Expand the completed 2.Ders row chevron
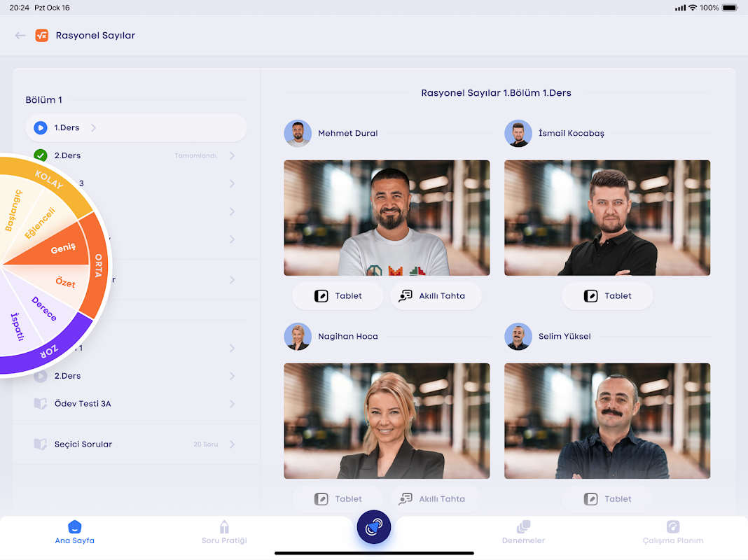This screenshot has width=748, height=560. click(x=232, y=155)
